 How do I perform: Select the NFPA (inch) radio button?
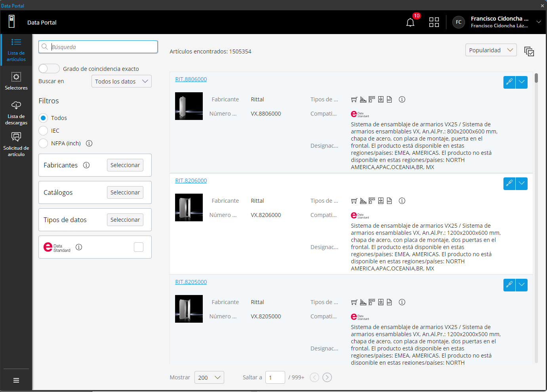[x=43, y=143]
